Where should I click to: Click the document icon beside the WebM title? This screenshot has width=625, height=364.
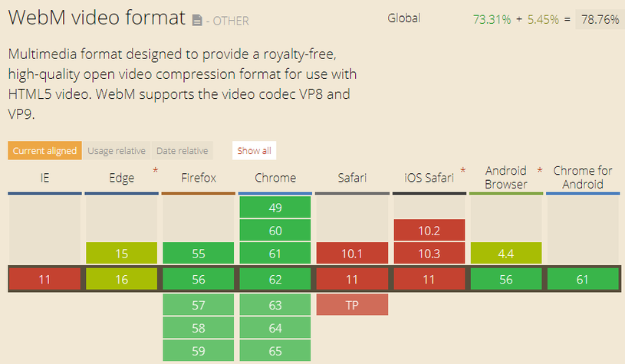pos(198,20)
